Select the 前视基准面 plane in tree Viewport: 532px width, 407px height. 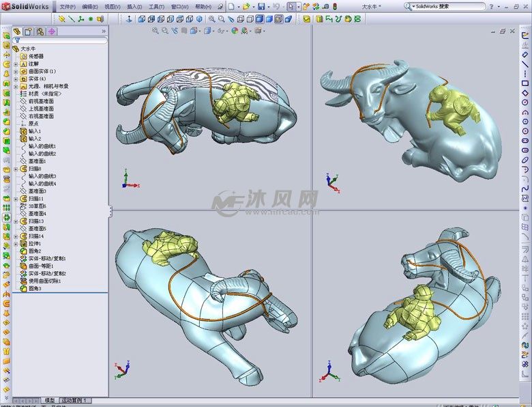(41, 101)
